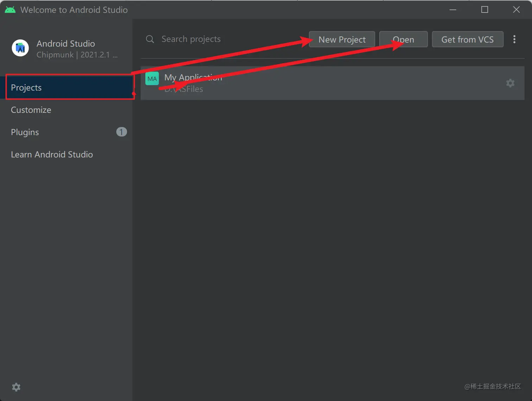Image resolution: width=532 pixels, height=401 pixels.
Task: Click the Chipmunk | 2021.2.1 version text
Action: coord(77,55)
